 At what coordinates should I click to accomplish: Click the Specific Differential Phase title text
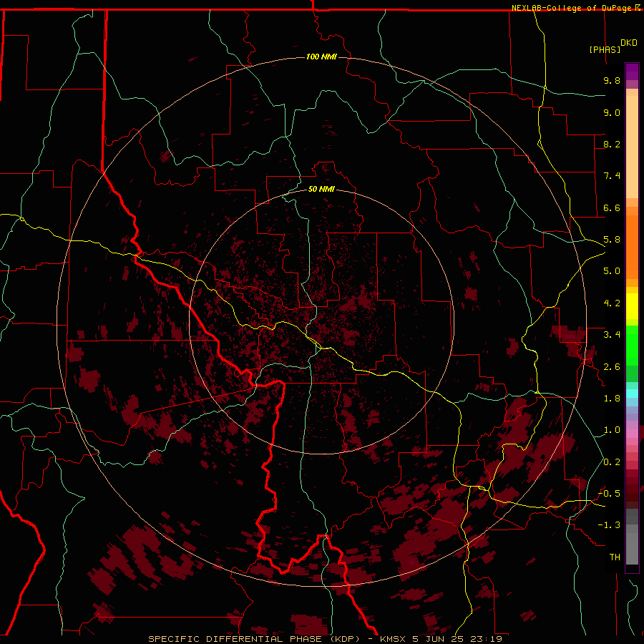click(x=325, y=639)
